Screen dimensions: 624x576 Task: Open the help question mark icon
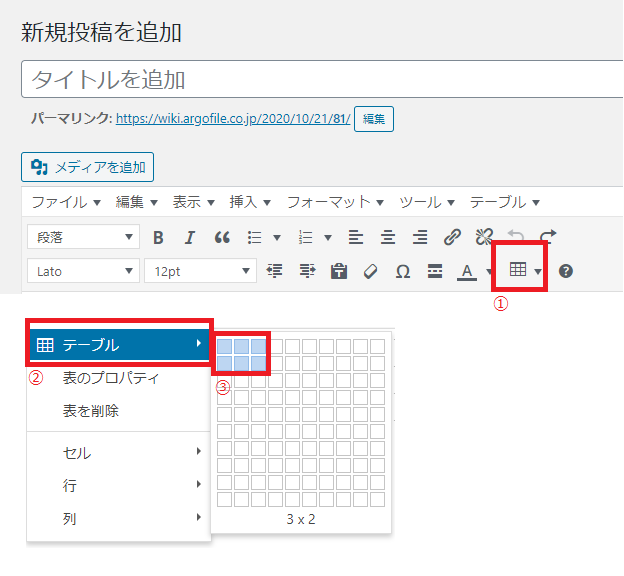566,271
